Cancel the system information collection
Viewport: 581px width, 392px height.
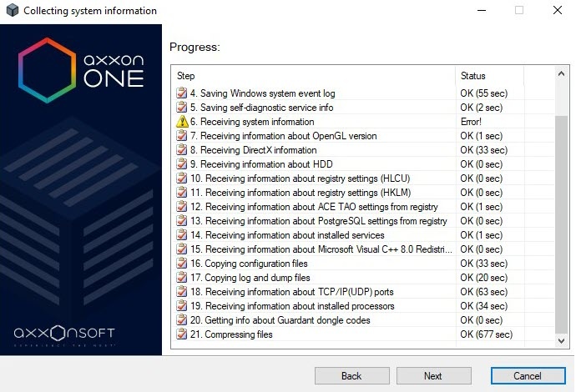tap(528, 375)
